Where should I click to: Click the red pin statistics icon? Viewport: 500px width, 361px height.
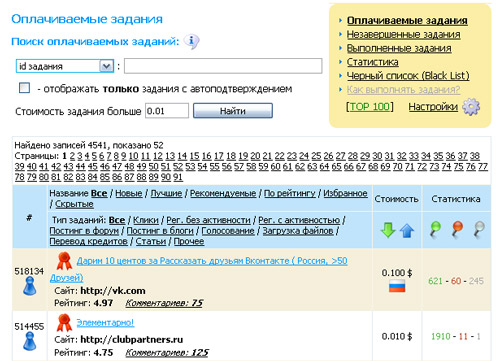coord(457,230)
